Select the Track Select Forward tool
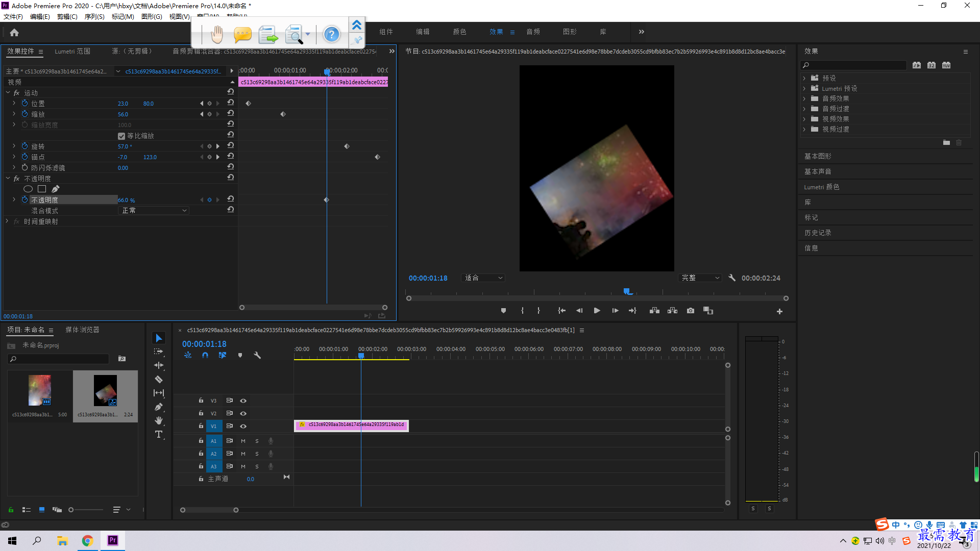The width and height of the screenshot is (980, 551). click(159, 352)
